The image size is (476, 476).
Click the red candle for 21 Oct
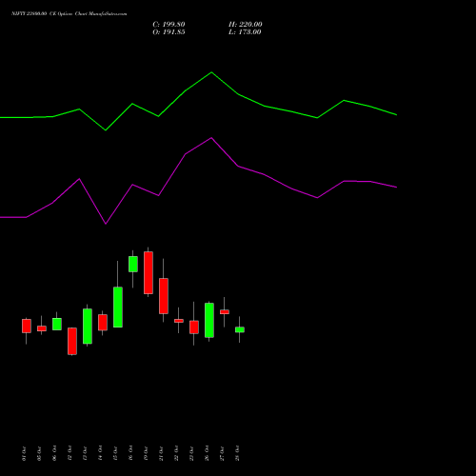tap(164, 296)
